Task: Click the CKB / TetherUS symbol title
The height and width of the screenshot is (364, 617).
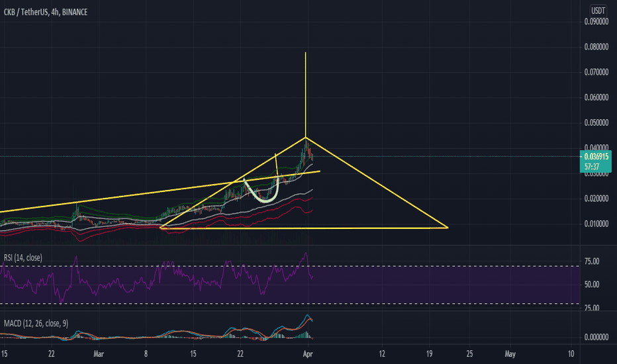Action: click(46, 12)
